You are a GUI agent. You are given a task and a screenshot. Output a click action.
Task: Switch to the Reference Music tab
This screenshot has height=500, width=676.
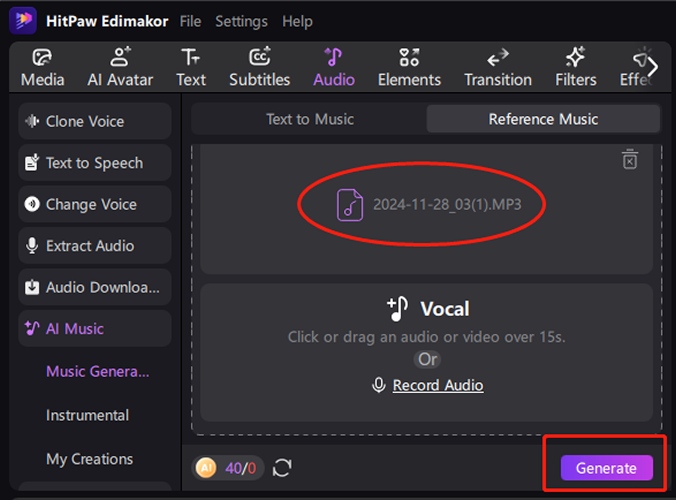(543, 119)
